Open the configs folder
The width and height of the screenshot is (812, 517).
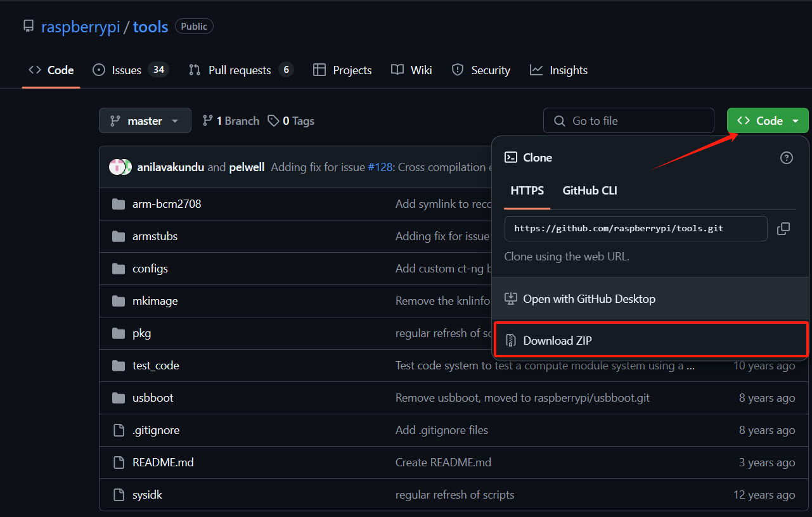coord(150,269)
